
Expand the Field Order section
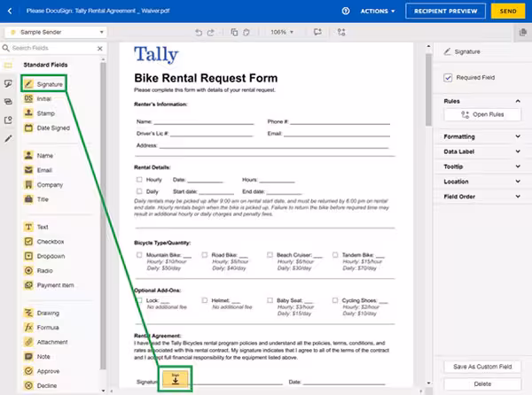(x=482, y=197)
